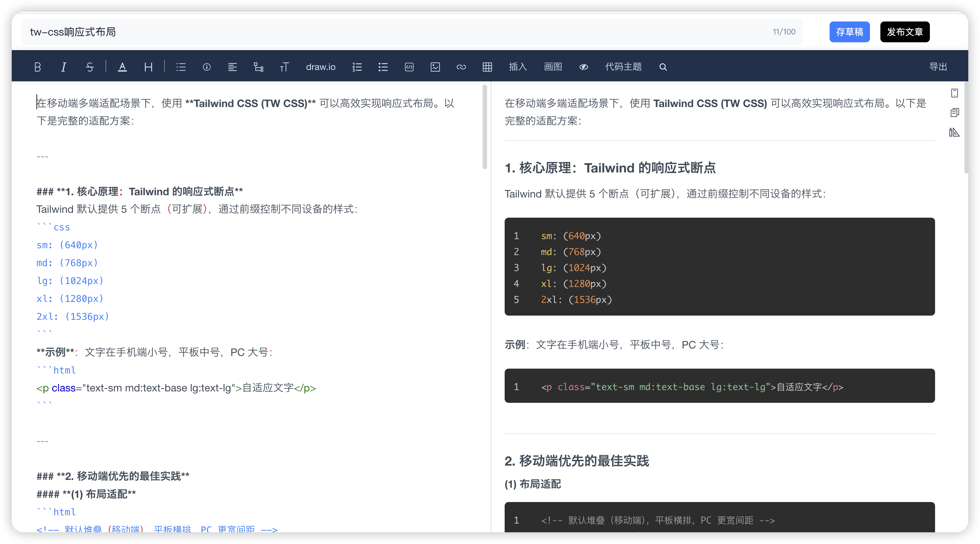The width and height of the screenshot is (980, 544).
Task: Click the 存草稿 save draft button
Action: 849,32
